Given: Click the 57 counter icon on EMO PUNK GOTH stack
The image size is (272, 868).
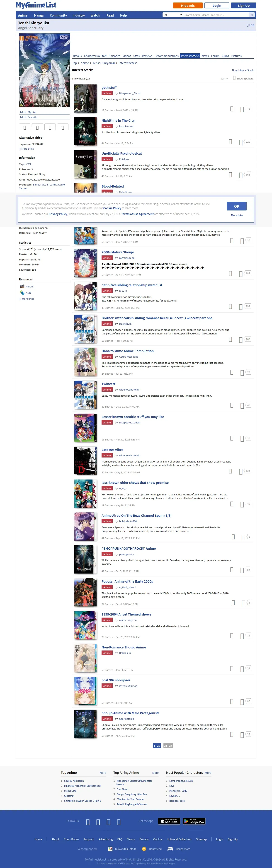Looking at the screenshot, I should point(248,569).
